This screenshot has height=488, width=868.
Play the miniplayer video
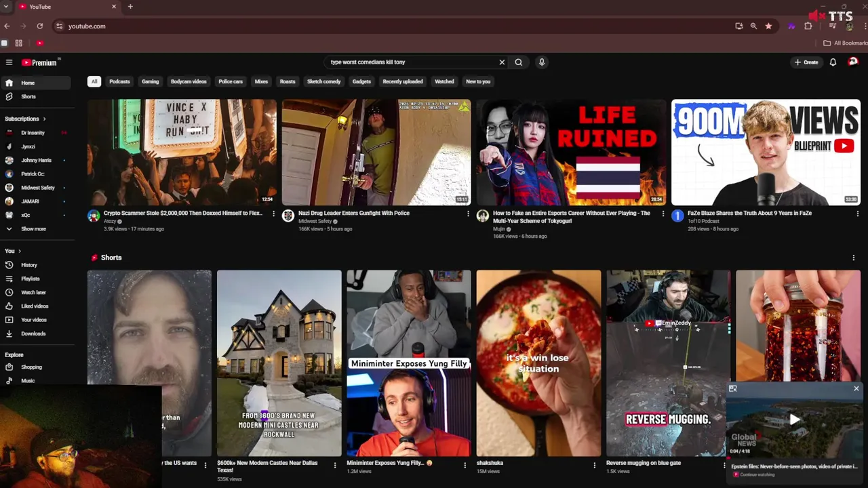tap(794, 420)
